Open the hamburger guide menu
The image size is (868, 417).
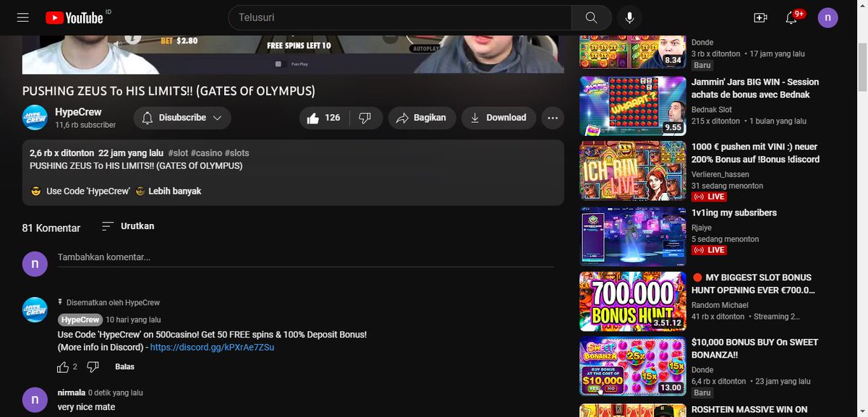22,17
